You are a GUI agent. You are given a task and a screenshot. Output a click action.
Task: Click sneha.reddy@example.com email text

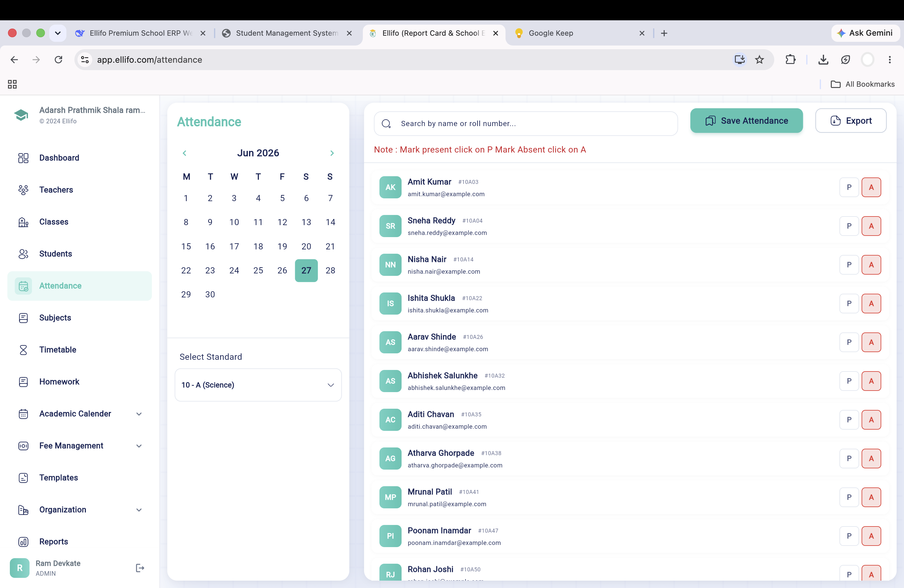447,233
